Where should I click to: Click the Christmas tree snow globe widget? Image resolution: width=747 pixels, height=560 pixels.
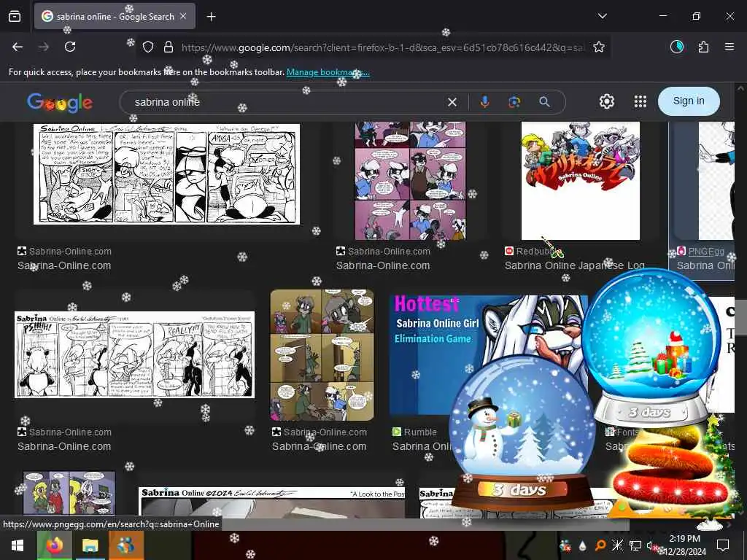click(x=651, y=348)
